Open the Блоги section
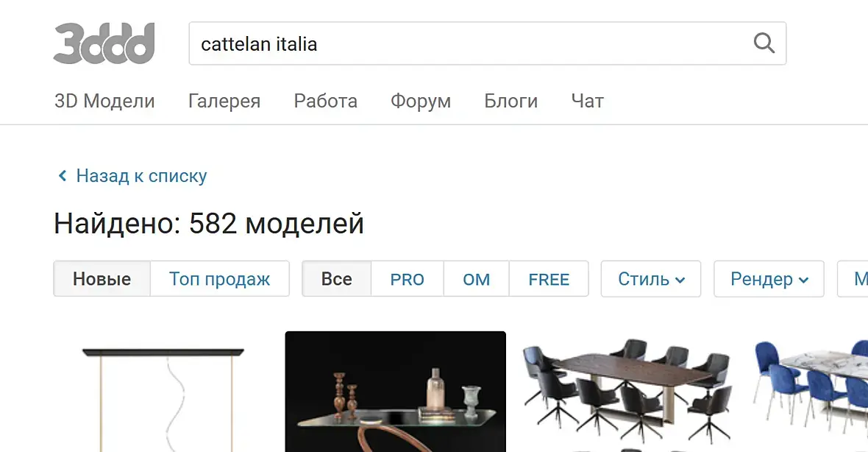The width and height of the screenshot is (868, 452). [x=511, y=101]
